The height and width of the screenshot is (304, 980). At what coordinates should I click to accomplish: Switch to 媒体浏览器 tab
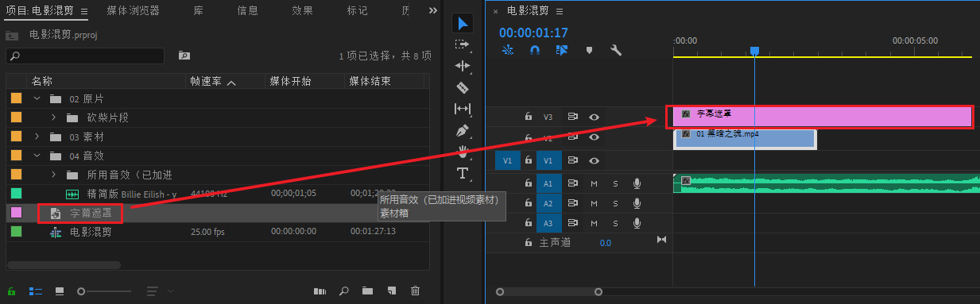133,11
